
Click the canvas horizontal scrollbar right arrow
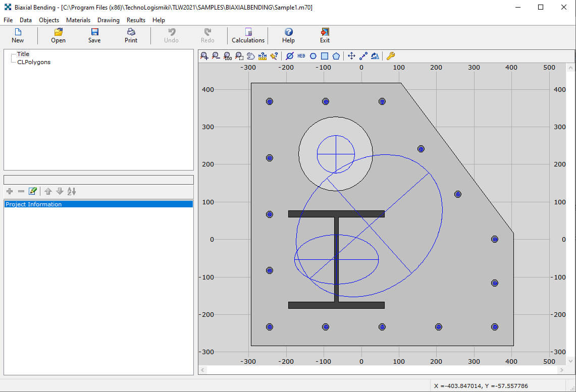(x=560, y=370)
